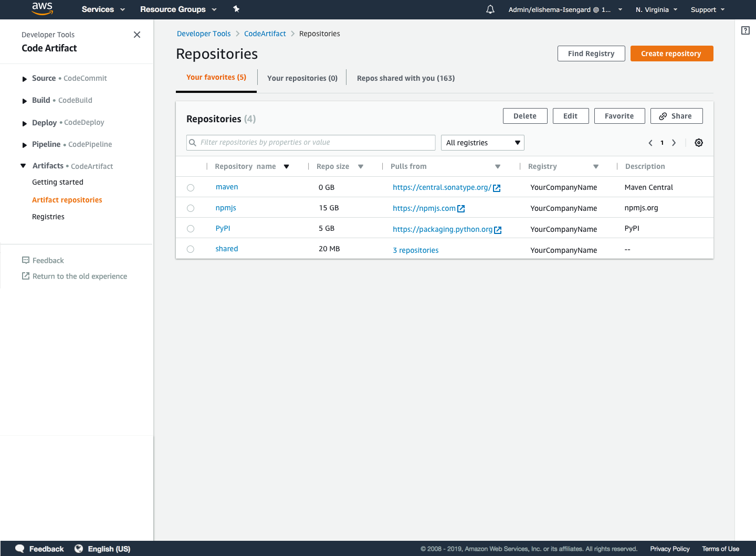Expand the Pipeline CodePipeline section
756x556 pixels.
24,145
